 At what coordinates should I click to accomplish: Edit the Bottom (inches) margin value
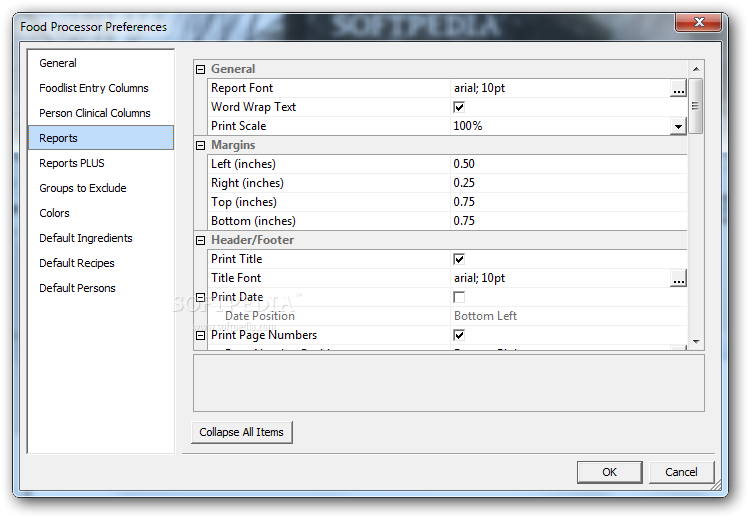coord(568,221)
